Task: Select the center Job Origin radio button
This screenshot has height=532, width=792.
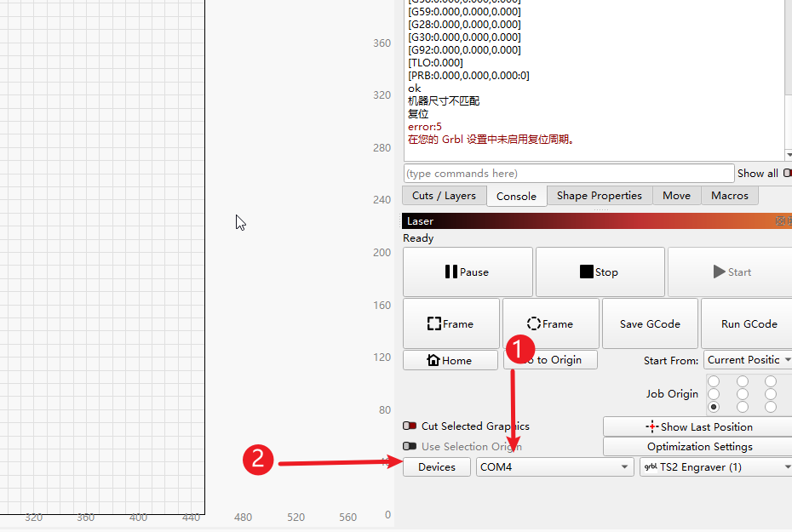Action: coord(743,394)
